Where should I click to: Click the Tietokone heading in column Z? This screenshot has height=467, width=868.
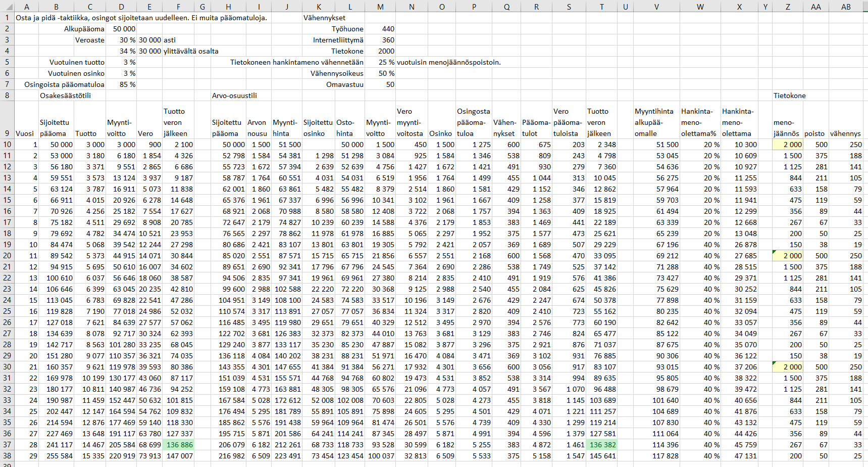(789, 96)
